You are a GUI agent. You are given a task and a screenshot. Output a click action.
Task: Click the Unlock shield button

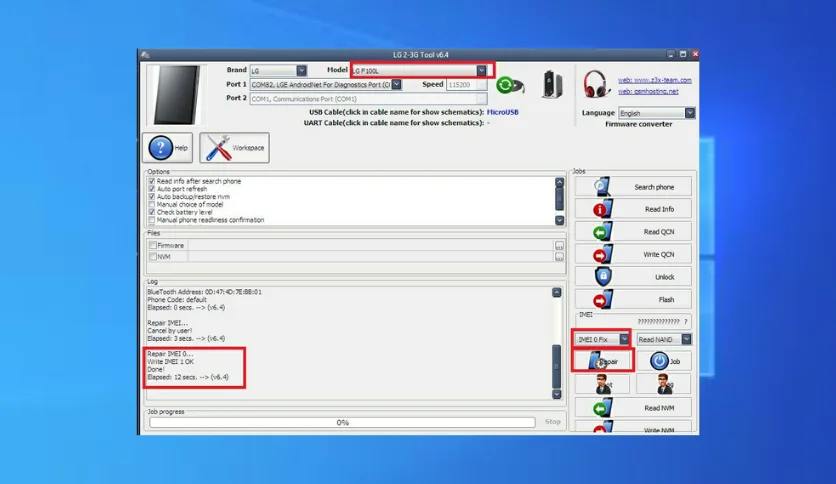pos(633,277)
